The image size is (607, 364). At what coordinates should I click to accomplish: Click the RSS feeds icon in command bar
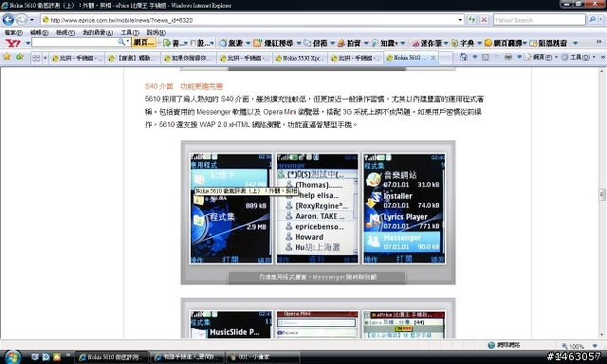coord(486,57)
